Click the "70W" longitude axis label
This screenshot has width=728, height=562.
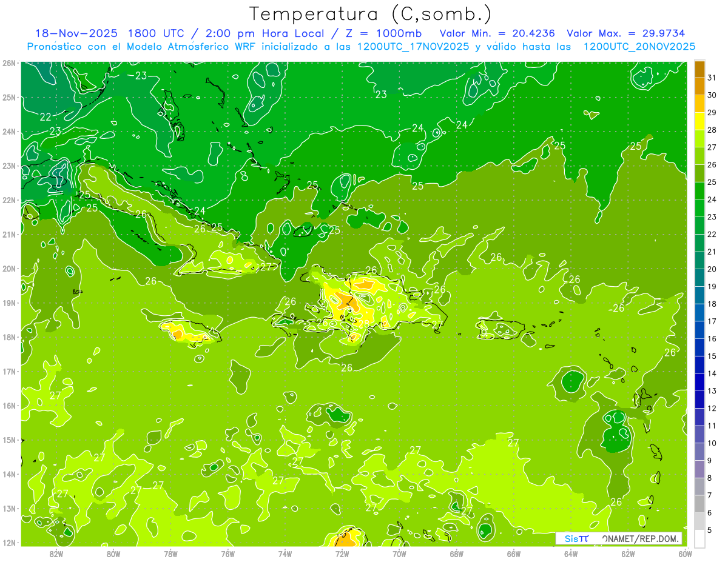point(399,554)
